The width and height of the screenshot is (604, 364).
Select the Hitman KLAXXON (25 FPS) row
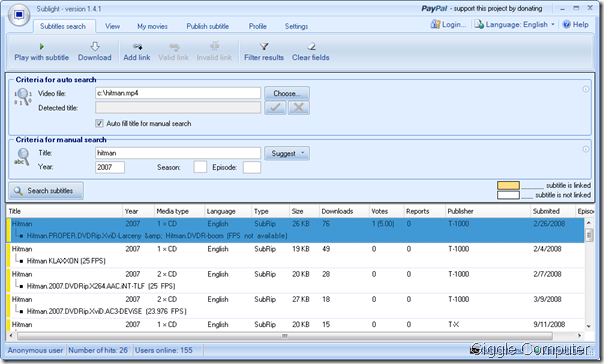295,255
